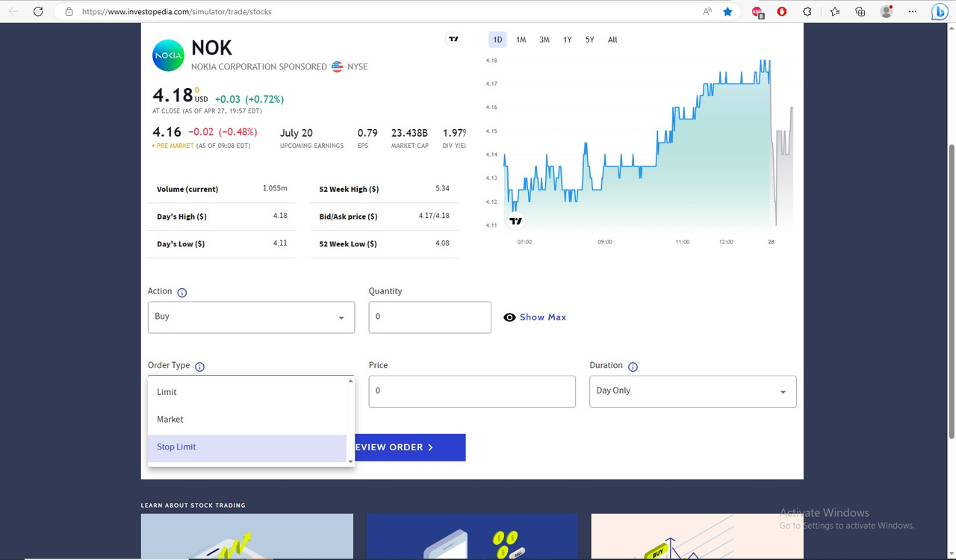The height and width of the screenshot is (560, 956).
Task: Choose Limit from Order Type list
Action: point(247,392)
